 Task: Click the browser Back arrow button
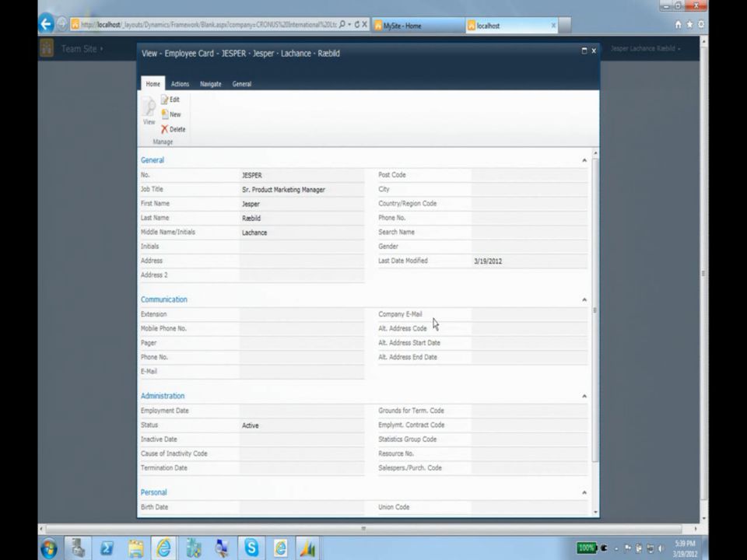(46, 24)
